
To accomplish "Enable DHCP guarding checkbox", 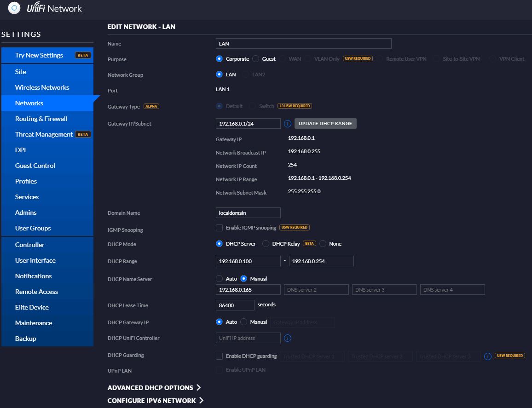I will click(x=219, y=356).
